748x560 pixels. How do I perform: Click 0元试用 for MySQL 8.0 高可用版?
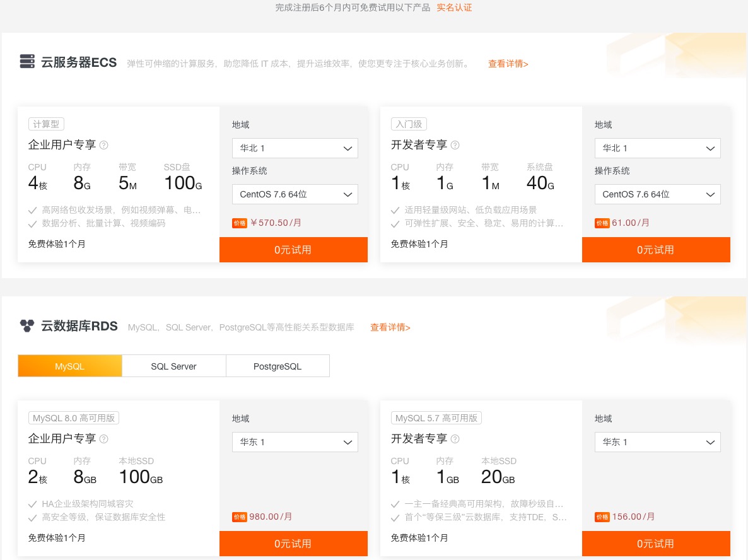click(293, 544)
